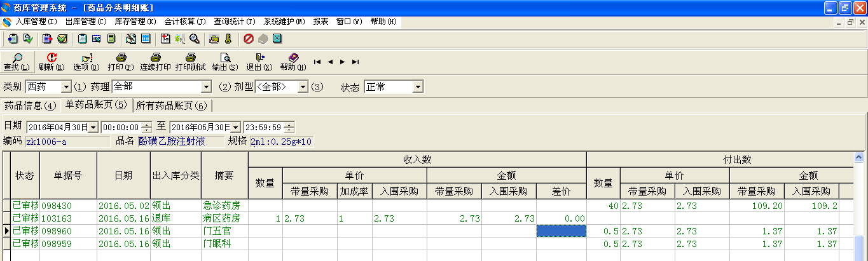Open the 类别 西药 dropdown
The width and height of the screenshot is (868, 261).
(66, 87)
